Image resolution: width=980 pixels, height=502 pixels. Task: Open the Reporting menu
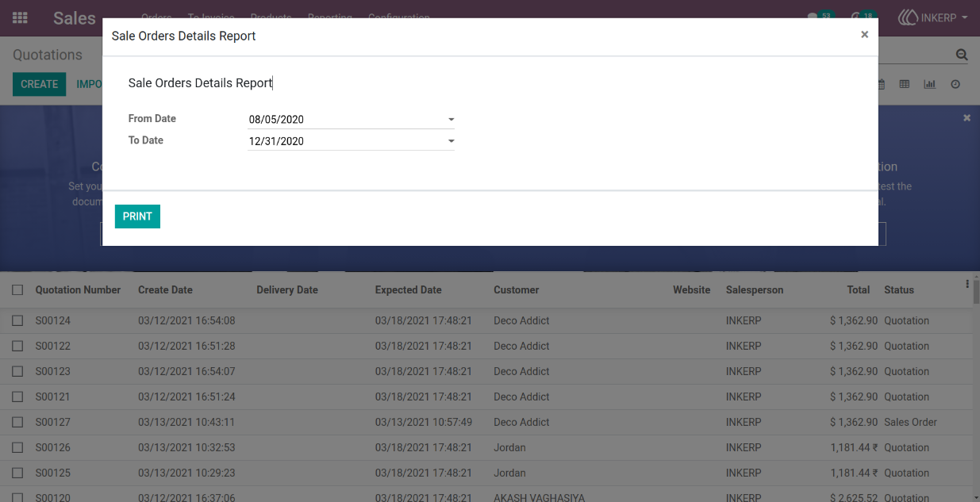click(x=330, y=17)
